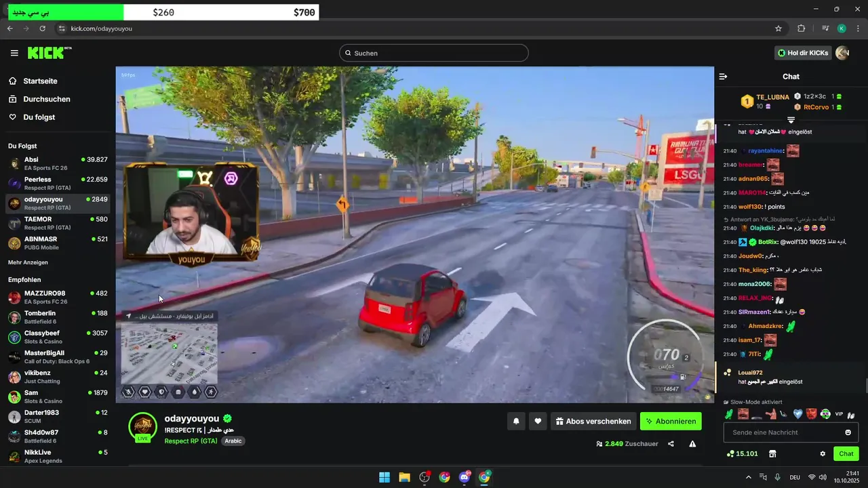The image size is (868, 488).
Task: Open Windows Start menu
Action: [x=384, y=477]
